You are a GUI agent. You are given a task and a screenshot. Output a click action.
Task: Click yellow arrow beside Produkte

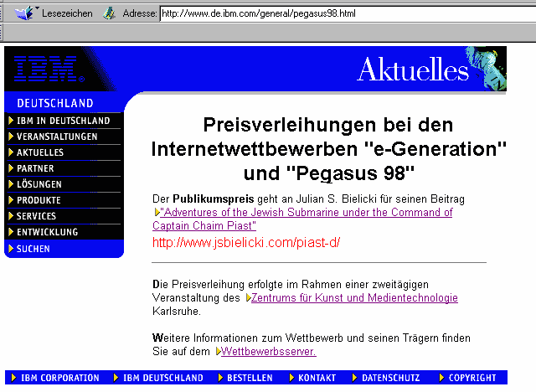point(11,200)
